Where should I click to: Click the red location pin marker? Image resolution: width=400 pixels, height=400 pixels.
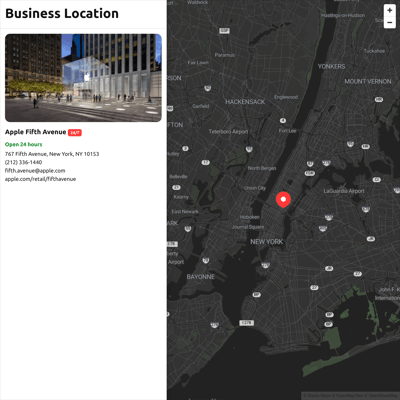[x=283, y=200]
